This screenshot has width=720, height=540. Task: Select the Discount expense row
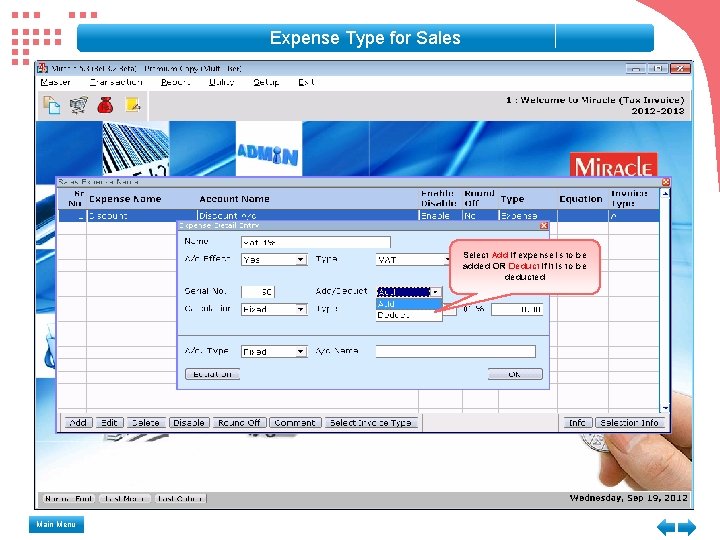tap(358, 215)
